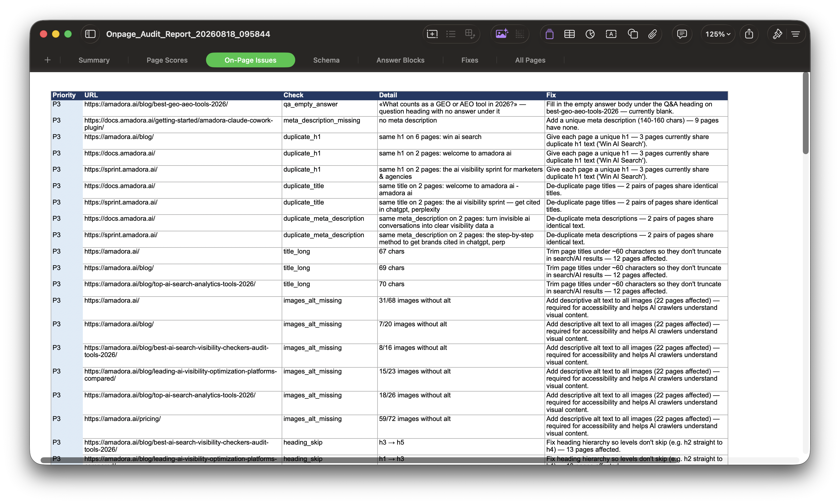Click the dotted grid toolbar icon
Screen dimensions: 840x504
point(520,34)
